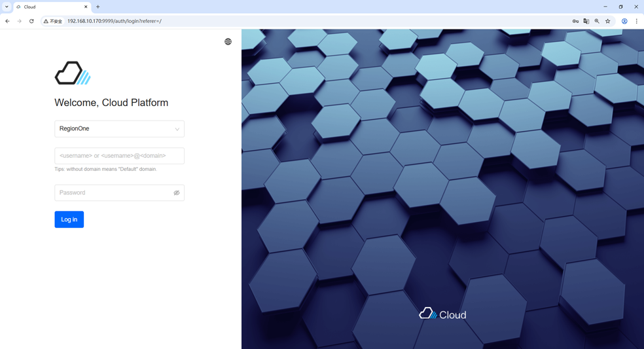Expand the RegionOne region dropdown
Screen dimensions: 644x349
tap(119, 129)
